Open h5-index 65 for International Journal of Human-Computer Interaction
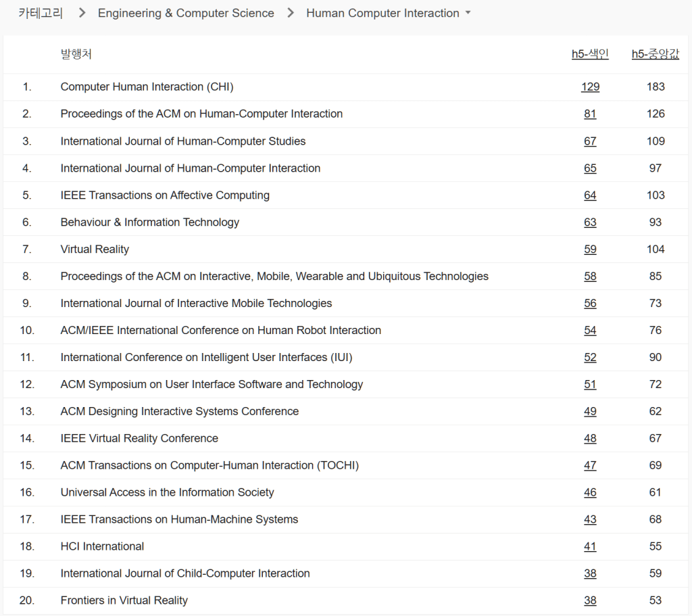This screenshot has width=692, height=616. click(x=590, y=168)
